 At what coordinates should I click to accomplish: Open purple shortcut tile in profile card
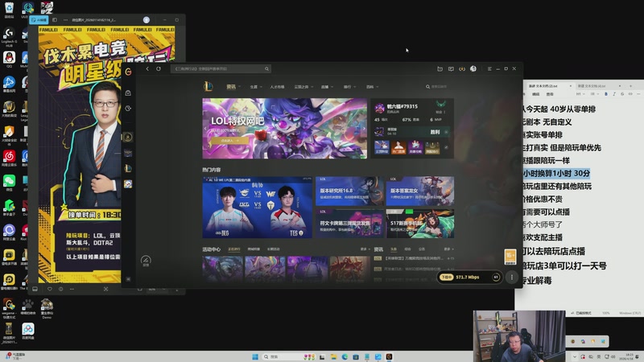415,147
